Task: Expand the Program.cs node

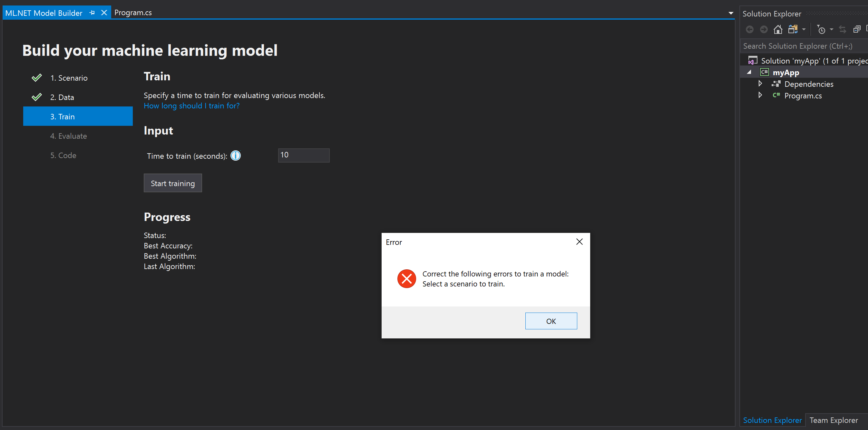Action: point(760,95)
